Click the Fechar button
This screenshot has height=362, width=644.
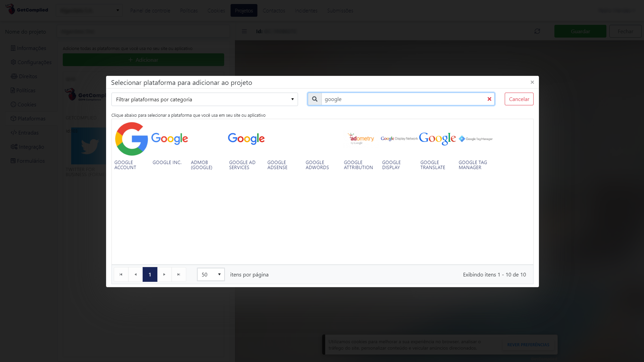625,31
